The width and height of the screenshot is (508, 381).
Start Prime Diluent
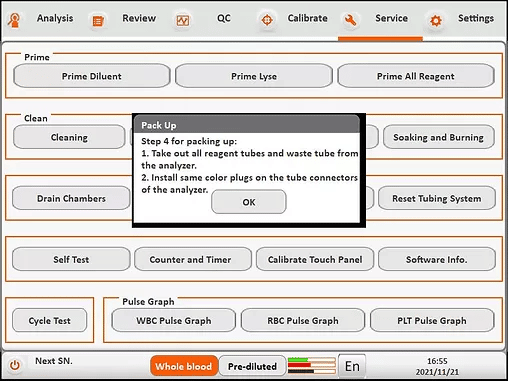click(92, 76)
